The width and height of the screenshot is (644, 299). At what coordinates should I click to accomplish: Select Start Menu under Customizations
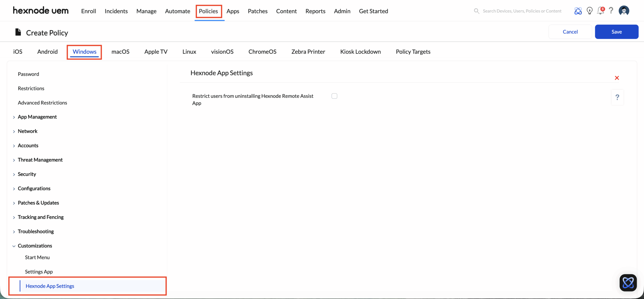point(37,257)
